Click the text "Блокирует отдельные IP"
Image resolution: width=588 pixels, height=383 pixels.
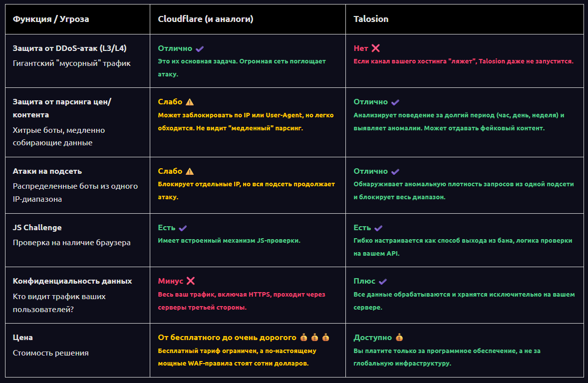(199, 184)
